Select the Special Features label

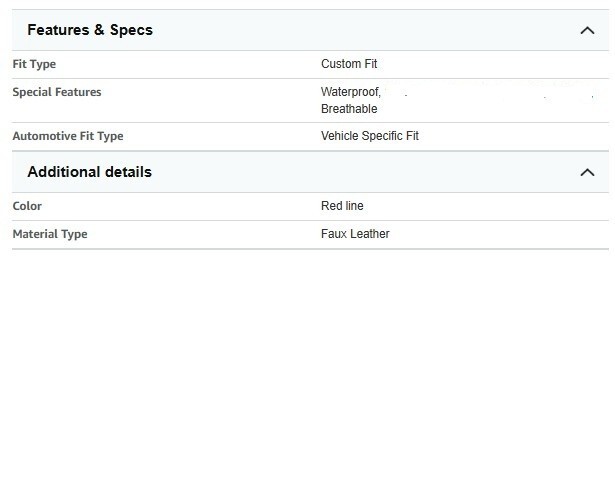(57, 92)
